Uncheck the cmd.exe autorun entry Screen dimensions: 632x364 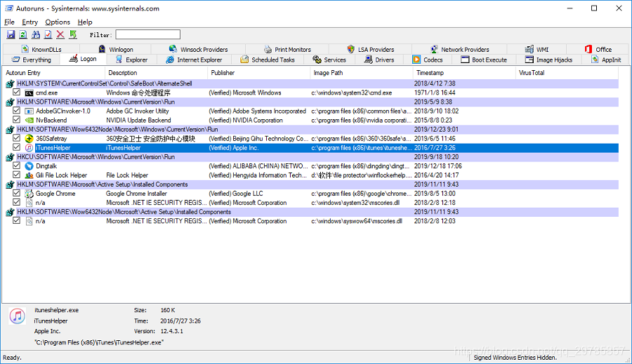coord(17,92)
